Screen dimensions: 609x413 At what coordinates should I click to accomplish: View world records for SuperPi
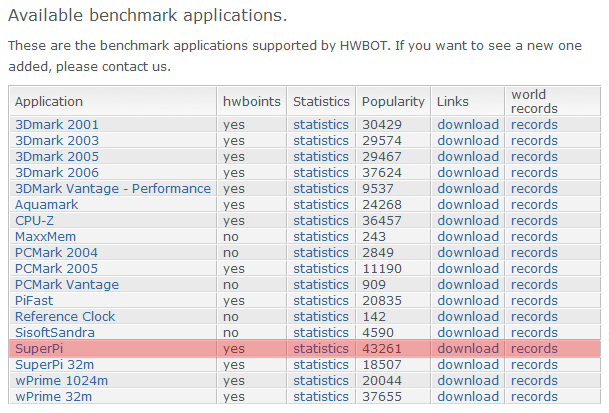(x=534, y=348)
